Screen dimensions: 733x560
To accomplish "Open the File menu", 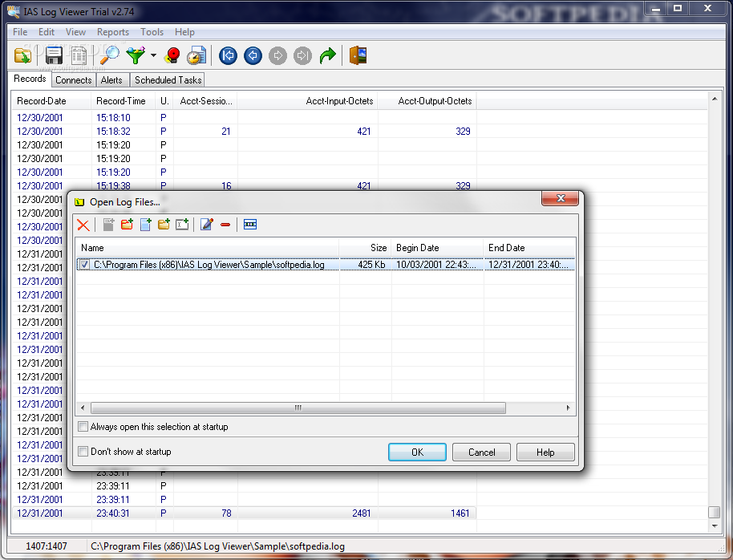I will [x=20, y=32].
